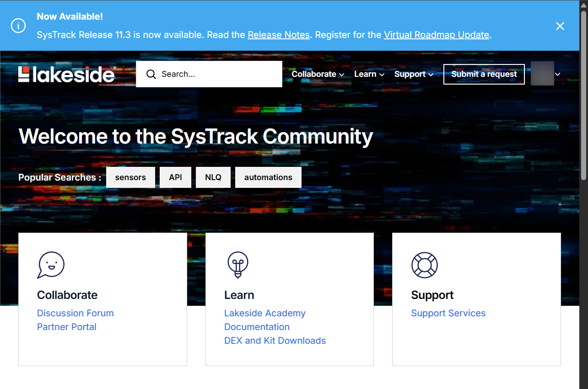Click the lightbulb Learn icon
Screen dimensions: 588x389
[x=237, y=265]
